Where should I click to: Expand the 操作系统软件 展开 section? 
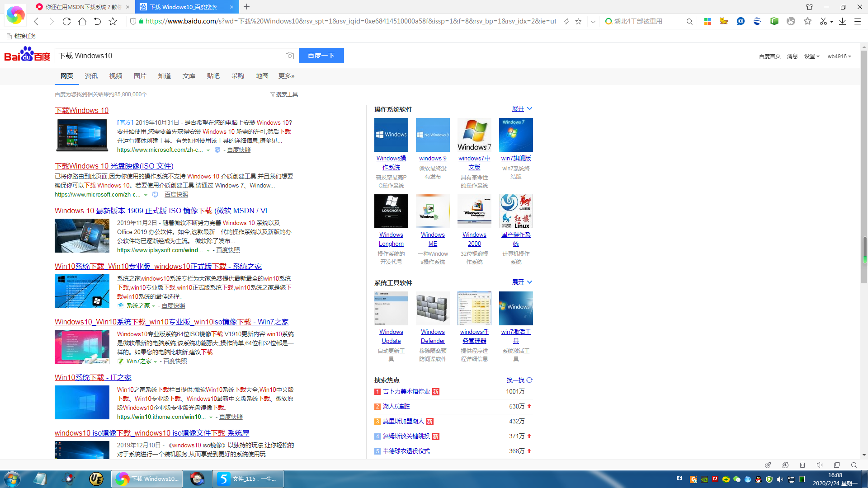522,109
